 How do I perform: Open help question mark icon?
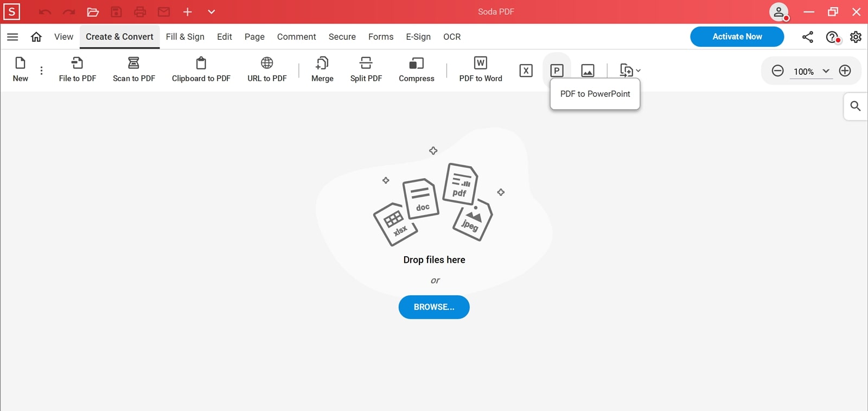833,37
